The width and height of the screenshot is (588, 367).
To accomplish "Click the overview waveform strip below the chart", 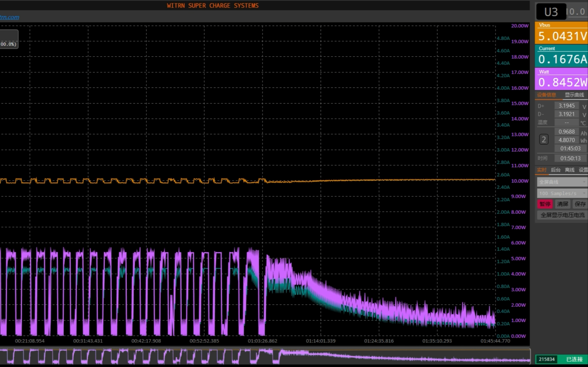I will click(x=265, y=356).
